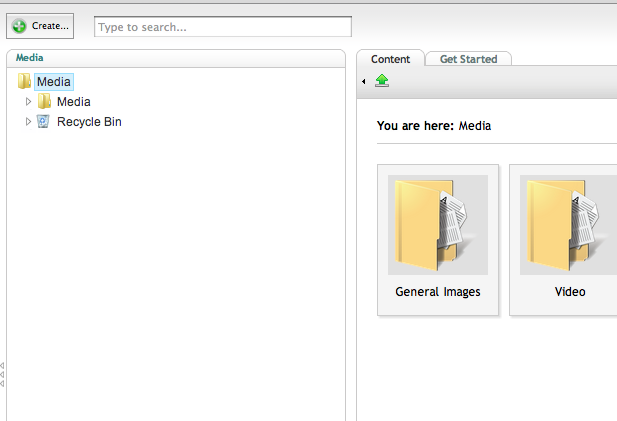Switch to the Content tab
This screenshot has height=421, width=617.
(x=390, y=59)
